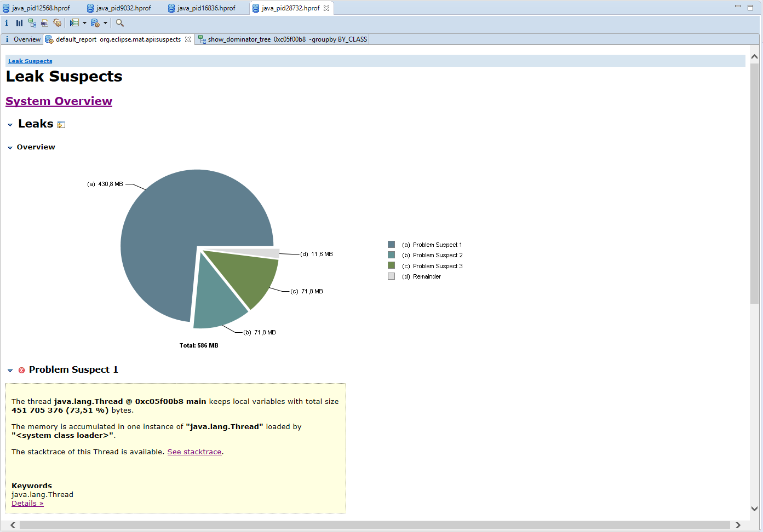
Task: Click the vertical scrollbar down arrow
Action: (754, 508)
